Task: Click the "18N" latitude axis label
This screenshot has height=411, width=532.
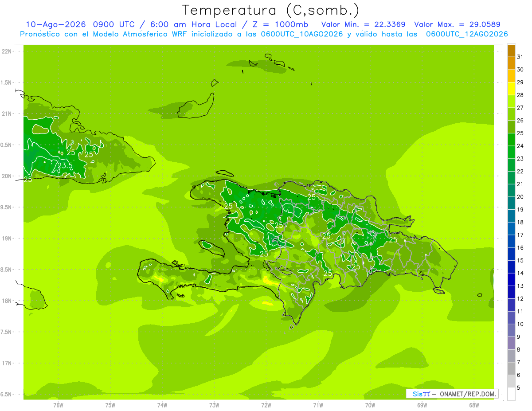Action: [7, 301]
